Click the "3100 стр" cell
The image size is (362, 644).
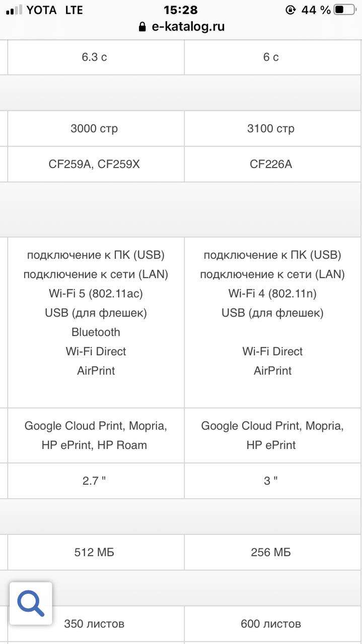(271, 128)
